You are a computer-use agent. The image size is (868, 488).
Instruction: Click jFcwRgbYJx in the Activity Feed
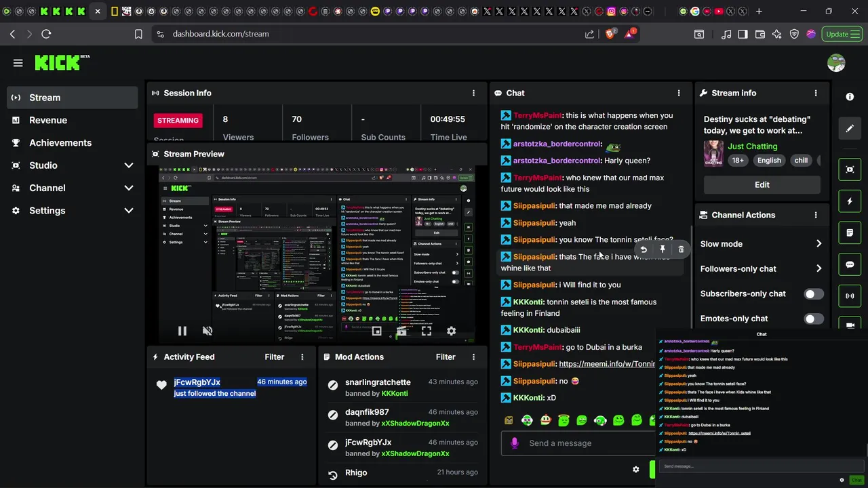(x=197, y=382)
